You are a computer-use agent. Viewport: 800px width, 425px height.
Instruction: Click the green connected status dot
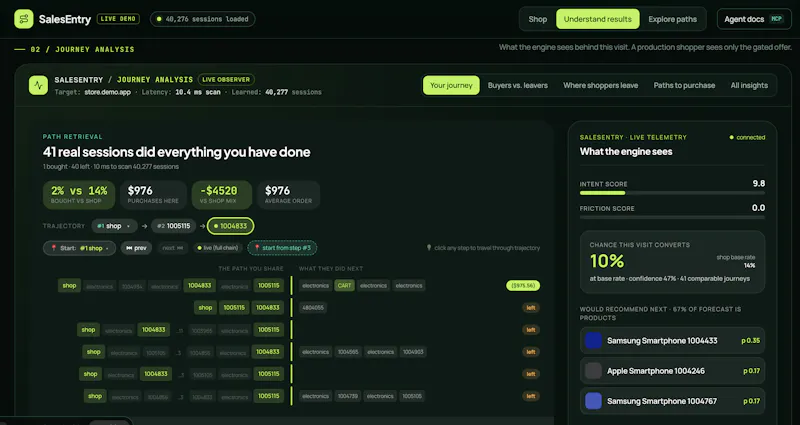point(732,137)
